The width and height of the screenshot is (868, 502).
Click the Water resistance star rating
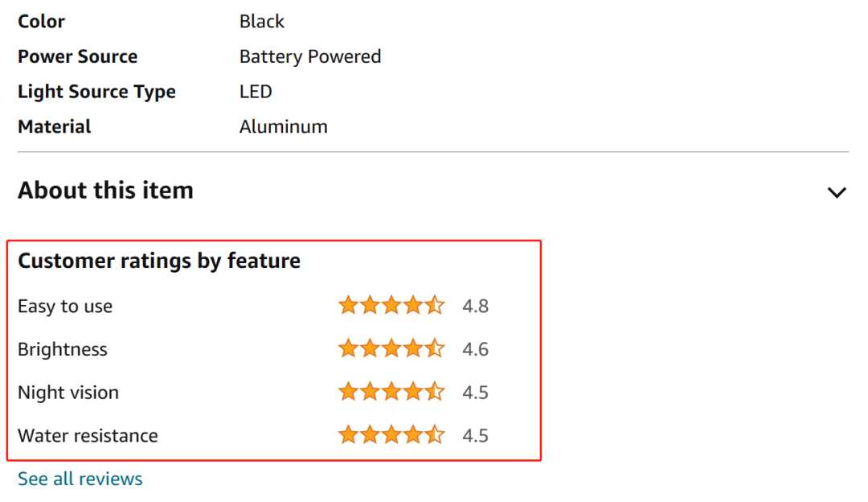point(391,435)
